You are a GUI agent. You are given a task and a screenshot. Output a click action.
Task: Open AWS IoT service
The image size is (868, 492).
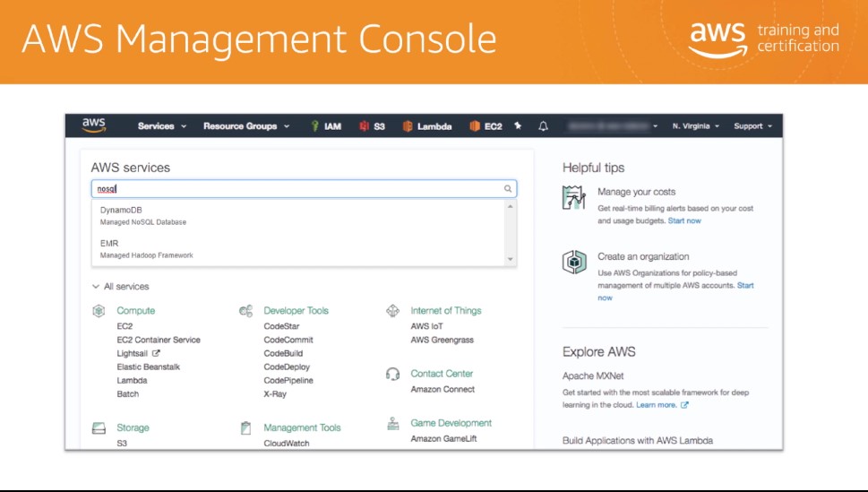[426, 326]
